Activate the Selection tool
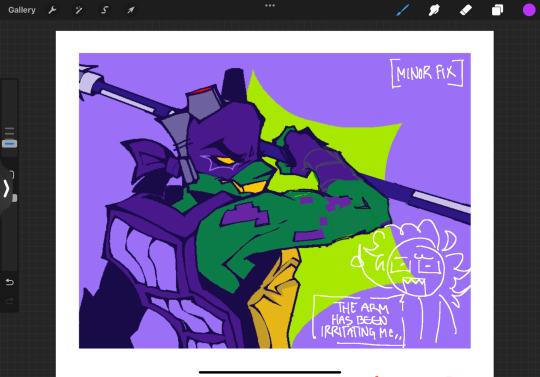 105,10
